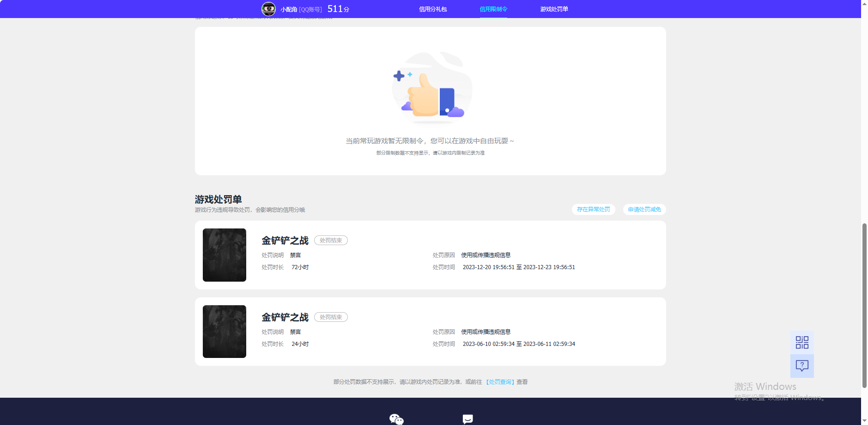Viewport: 868px width, 425px height.
Task: Click 金铲铲之战 title of 2023-12-20 record
Action: [285, 240]
